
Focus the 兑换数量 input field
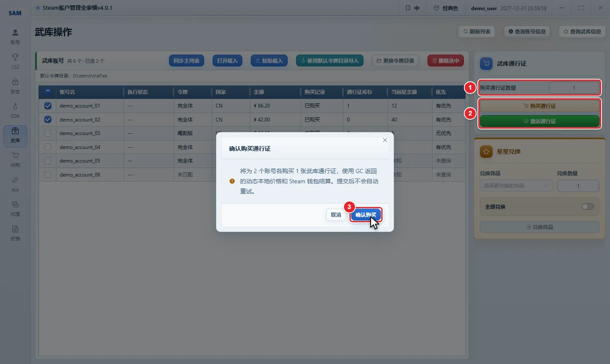[x=578, y=186]
